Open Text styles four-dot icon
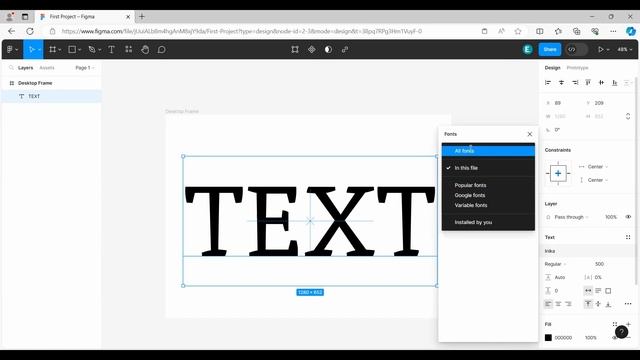The image size is (640, 360). click(x=628, y=237)
